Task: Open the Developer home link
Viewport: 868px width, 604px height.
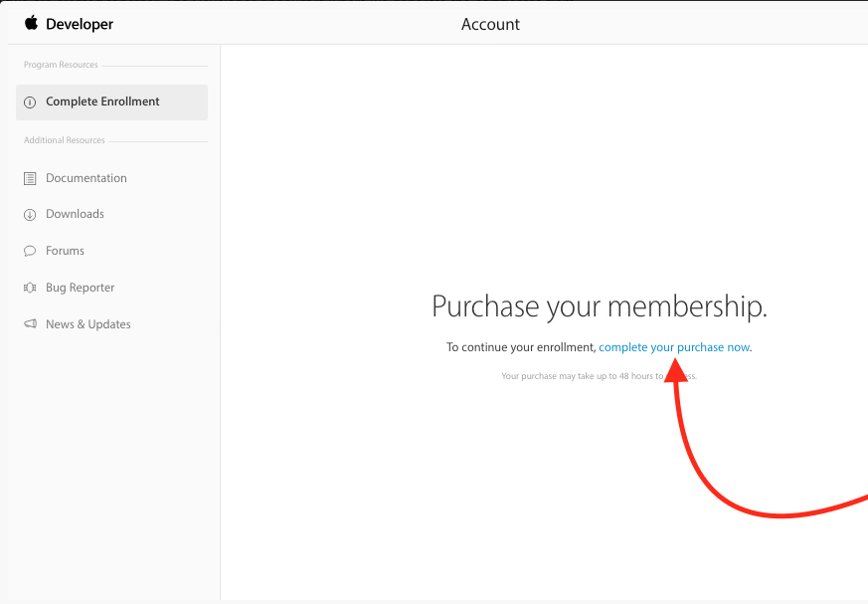Action: (80, 24)
